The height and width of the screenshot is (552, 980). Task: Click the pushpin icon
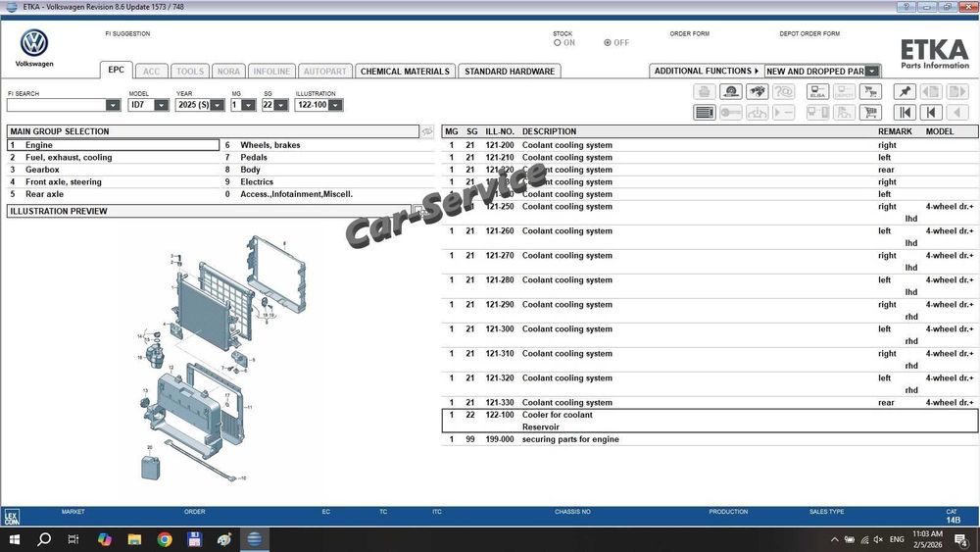(x=905, y=92)
